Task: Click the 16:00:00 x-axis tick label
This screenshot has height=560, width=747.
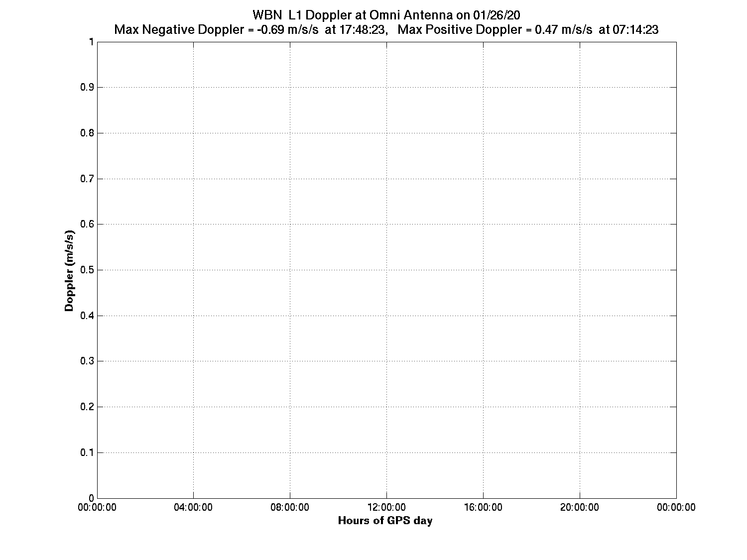Action: point(483,507)
